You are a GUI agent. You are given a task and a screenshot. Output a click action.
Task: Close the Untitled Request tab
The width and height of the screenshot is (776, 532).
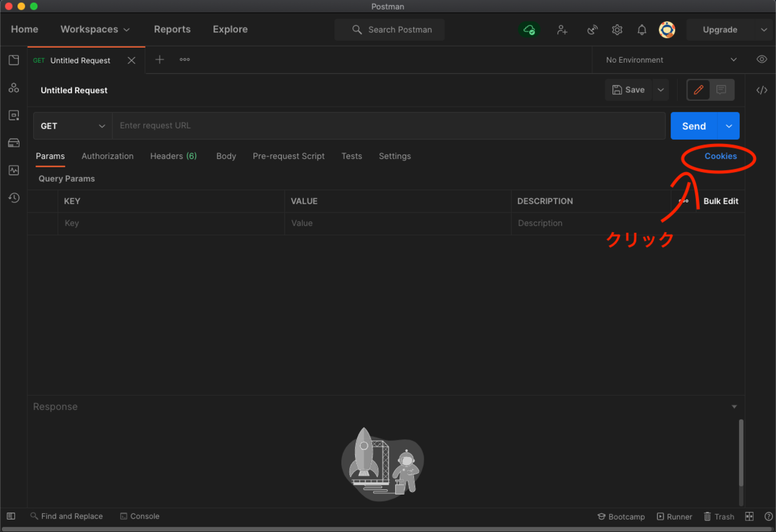point(131,60)
